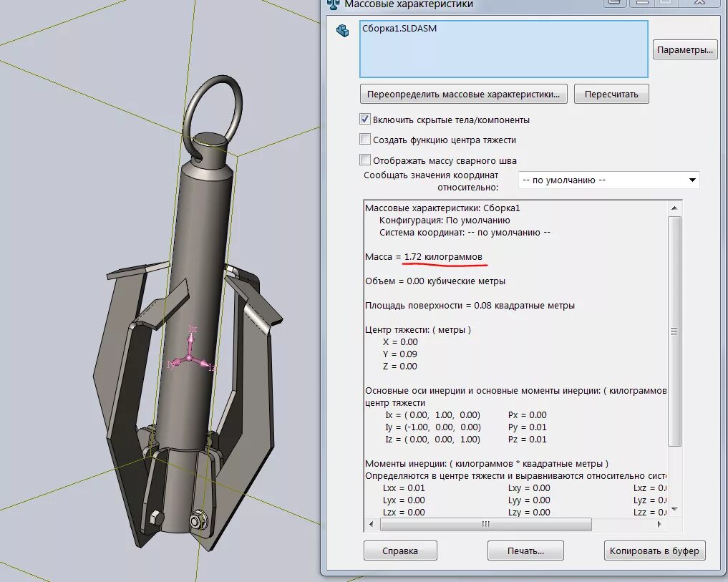Enable Отображать массу сварного шва checkbox
728x582 pixels.
tap(365, 160)
